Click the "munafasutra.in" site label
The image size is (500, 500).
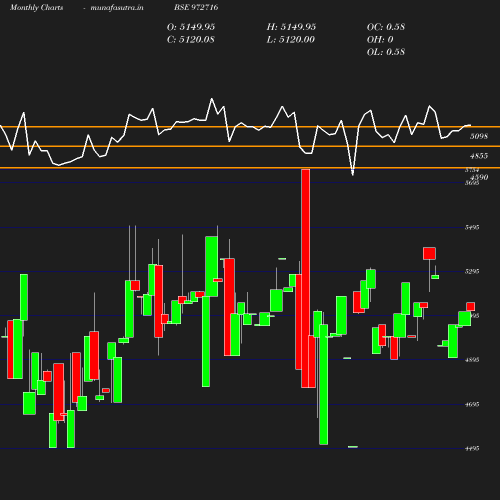click(117, 8)
